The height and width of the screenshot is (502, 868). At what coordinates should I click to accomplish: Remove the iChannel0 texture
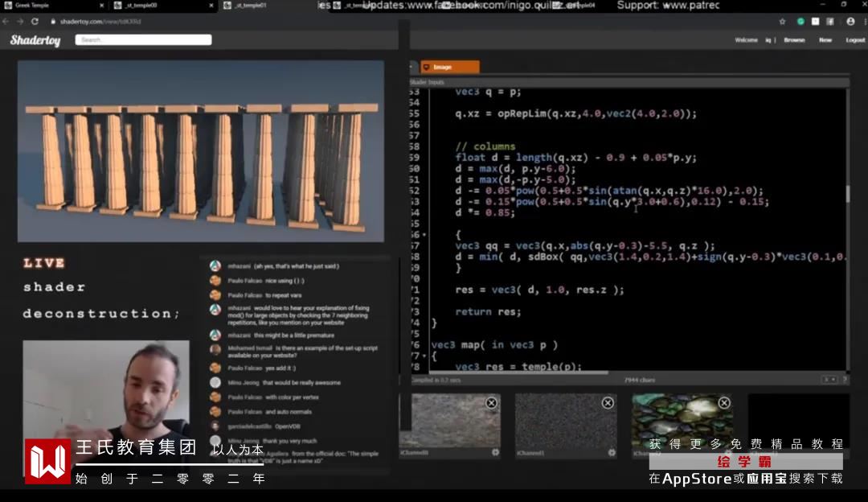[x=491, y=403]
